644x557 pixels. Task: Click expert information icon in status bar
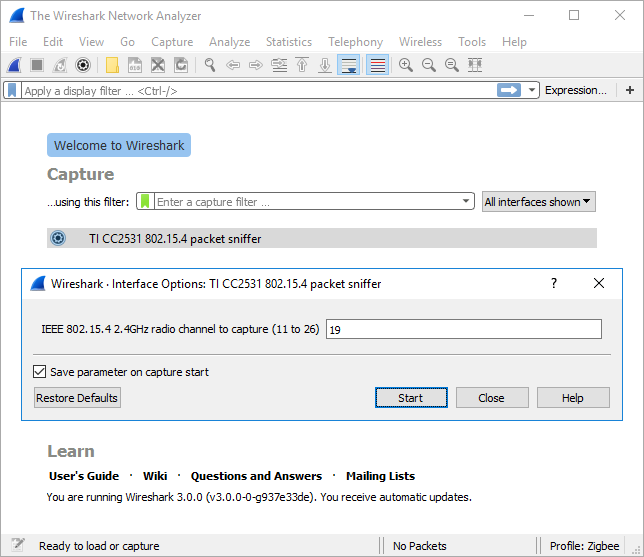pyautogui.click(x=18, y=545)
